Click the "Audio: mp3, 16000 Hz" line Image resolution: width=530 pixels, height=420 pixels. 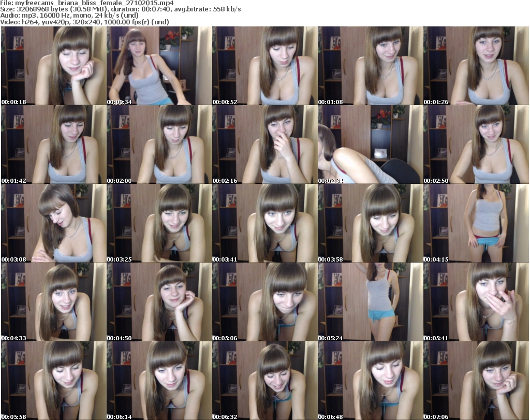pos(69,16)
